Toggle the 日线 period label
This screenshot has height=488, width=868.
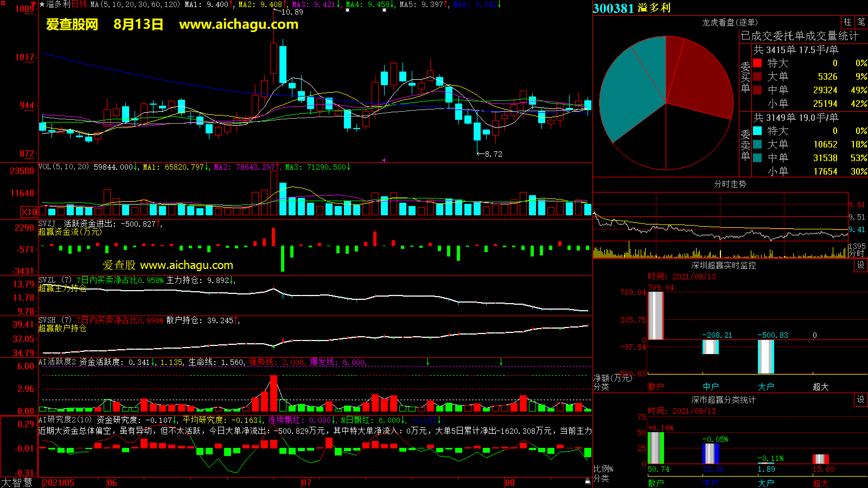coord(79,4)
